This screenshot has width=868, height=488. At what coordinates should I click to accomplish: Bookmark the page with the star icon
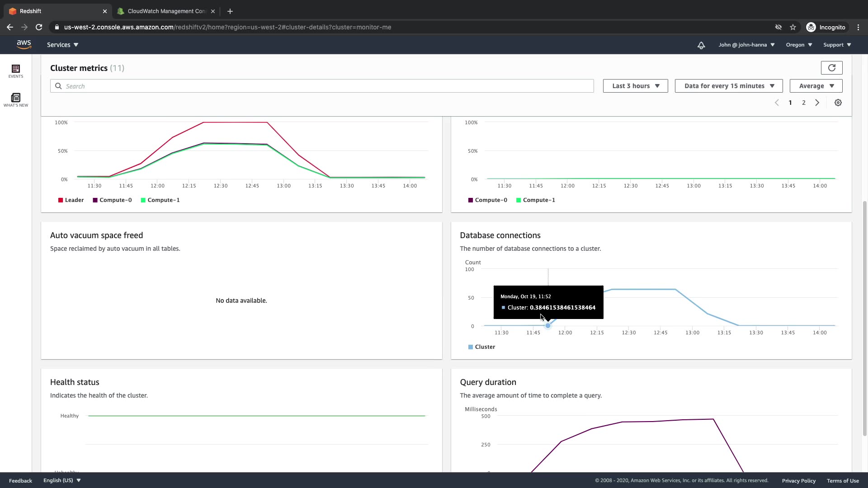coord(793,27)
